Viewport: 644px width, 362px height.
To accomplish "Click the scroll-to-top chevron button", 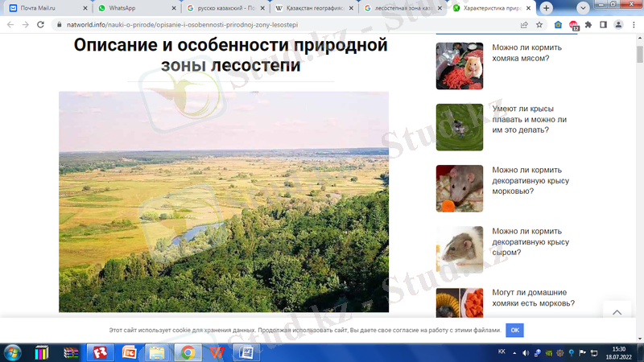I will coord(617,312).
